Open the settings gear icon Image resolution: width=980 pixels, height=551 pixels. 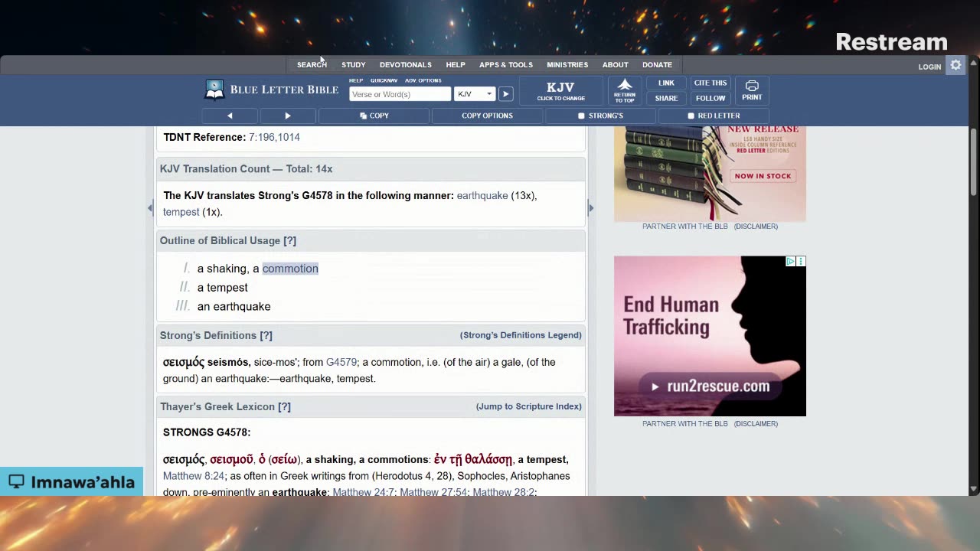955,66
